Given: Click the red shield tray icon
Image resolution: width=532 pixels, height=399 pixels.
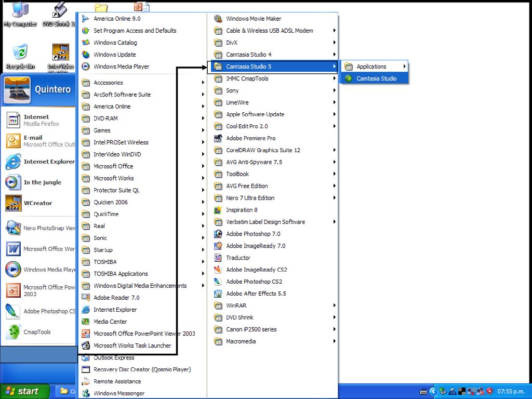Looking at the screenshot, I should [x=489, y=391].
